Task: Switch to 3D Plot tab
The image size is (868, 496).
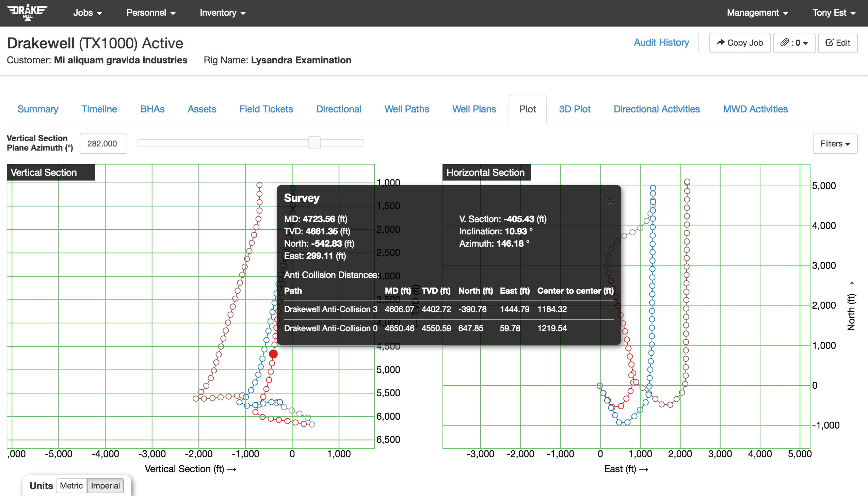Action: [574, 109]
